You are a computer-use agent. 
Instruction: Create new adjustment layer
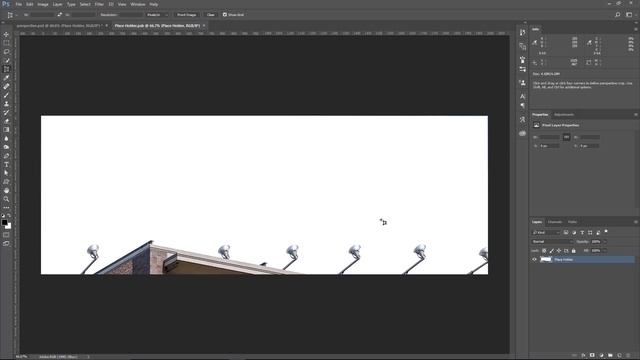[x=601, y=356]
